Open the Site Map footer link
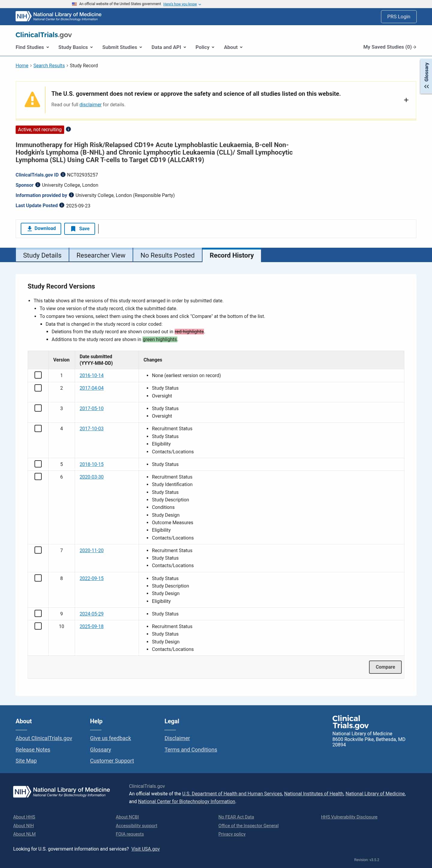Image resolution: width=432 pixels, height=868 pixels. [26, 761]
